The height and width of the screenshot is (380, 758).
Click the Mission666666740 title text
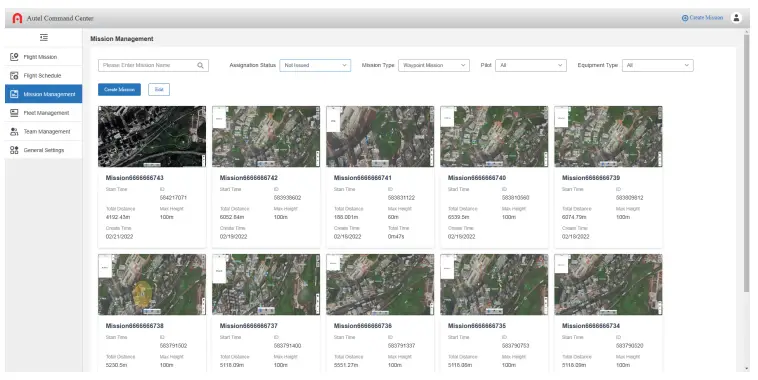coord(477,178)
